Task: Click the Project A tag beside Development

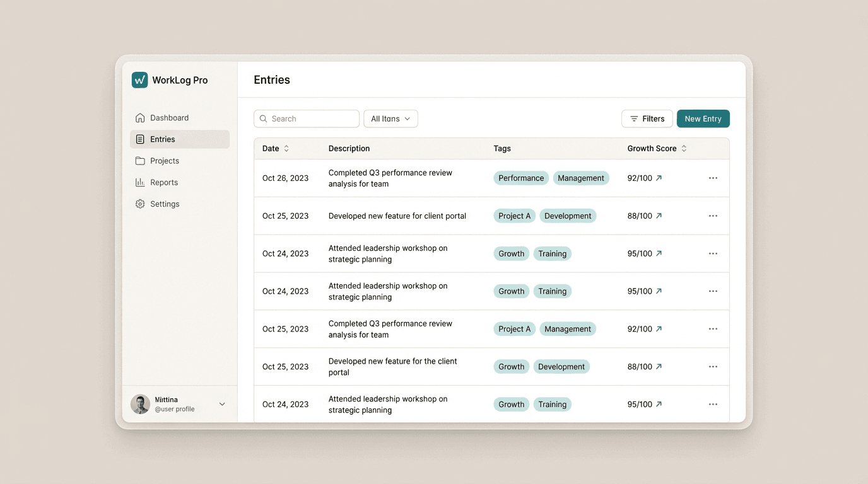Action: pos(514,216)
